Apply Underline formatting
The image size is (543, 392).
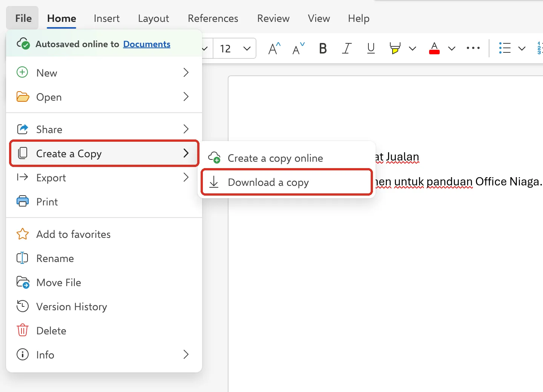pos(371,48)
